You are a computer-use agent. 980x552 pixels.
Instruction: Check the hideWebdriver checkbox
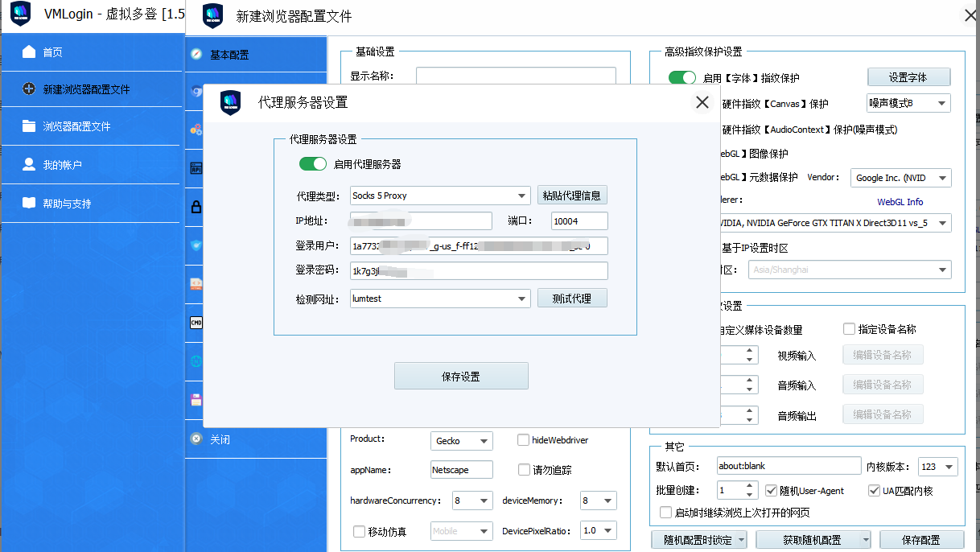[523, 440]
